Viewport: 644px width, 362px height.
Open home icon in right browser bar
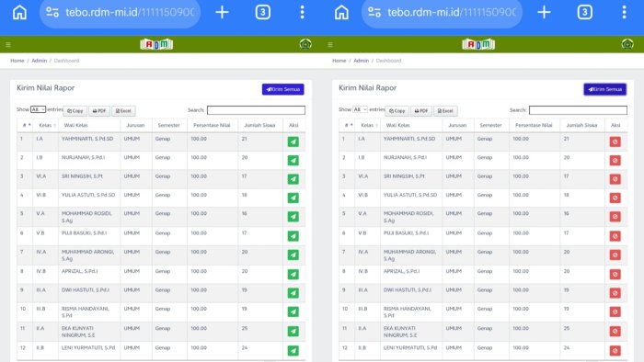click(341, 12)
